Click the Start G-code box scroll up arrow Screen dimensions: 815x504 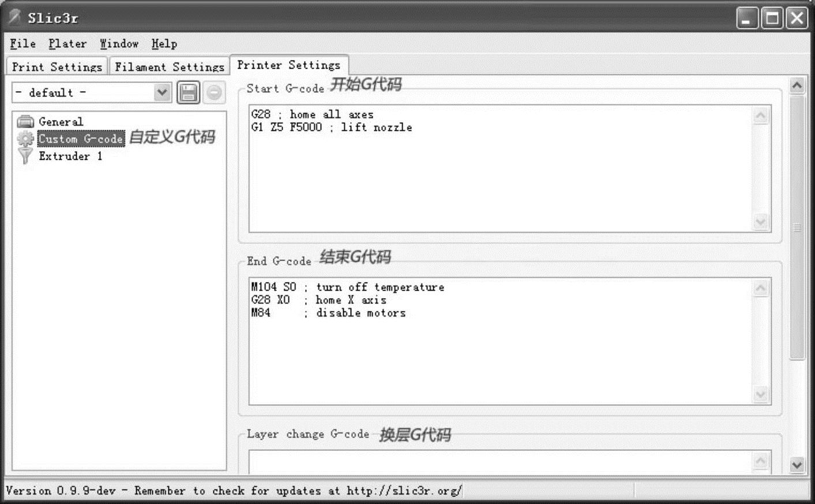point(761,115)
